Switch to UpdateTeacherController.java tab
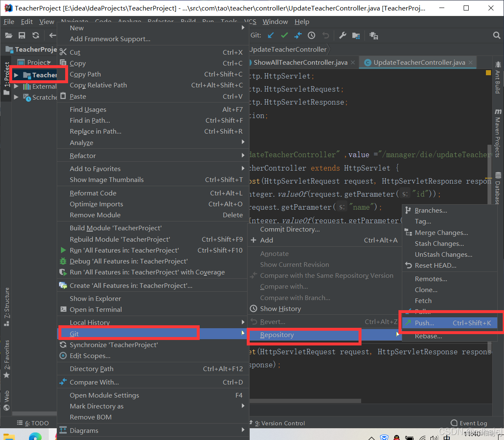Image resolution: width=504 pixels, height=440 pixels. pos(419,62)
